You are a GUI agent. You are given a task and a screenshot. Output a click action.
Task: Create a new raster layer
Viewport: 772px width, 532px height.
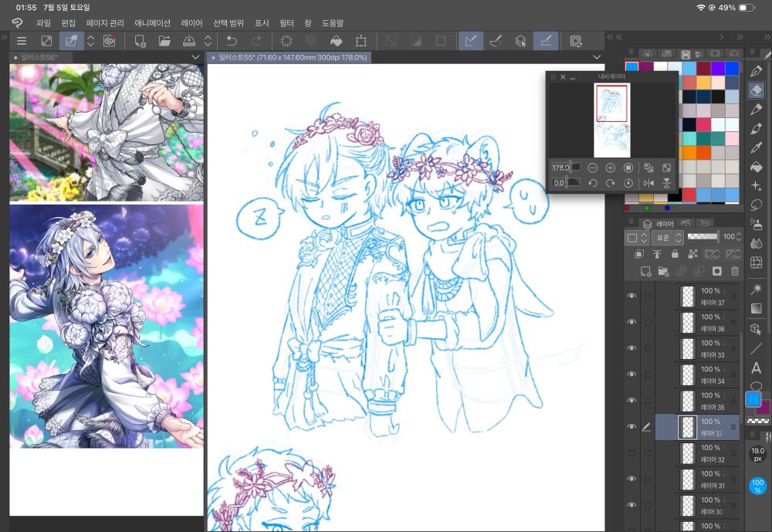pyautogui.click(x=645, y=271)
